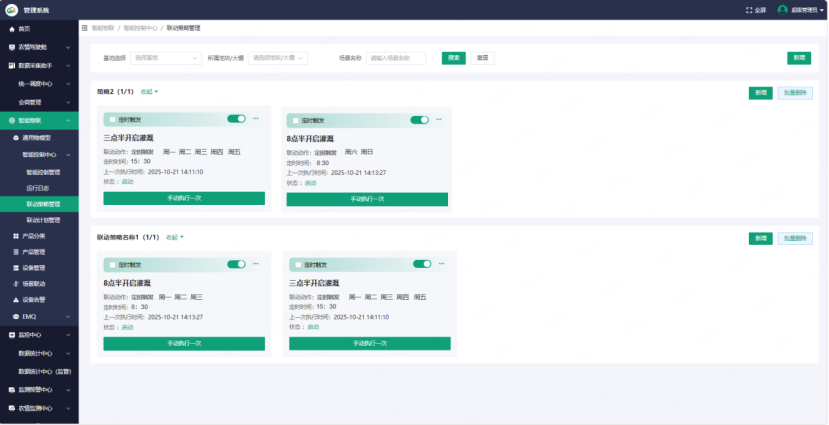This screenshot has height=425, width=829.
Task: Open the 所属地块/大棚 dropdown
Action: point(278,58)
